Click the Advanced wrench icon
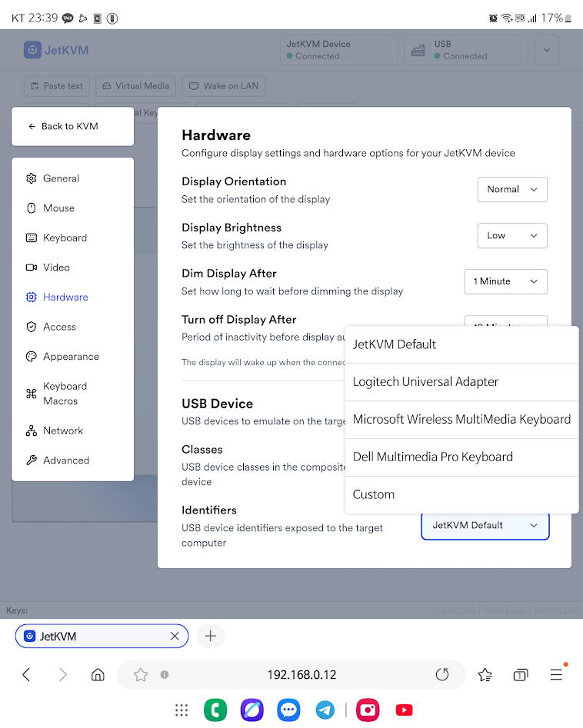The width and height of the screenshot is (583, 728). 31,460
